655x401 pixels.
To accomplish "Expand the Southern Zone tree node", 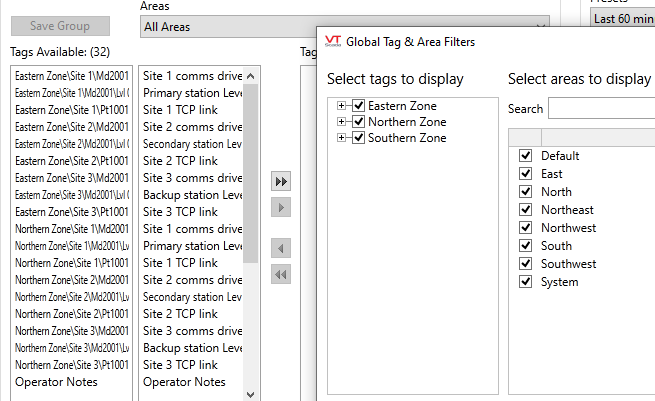I will [343, 138].
